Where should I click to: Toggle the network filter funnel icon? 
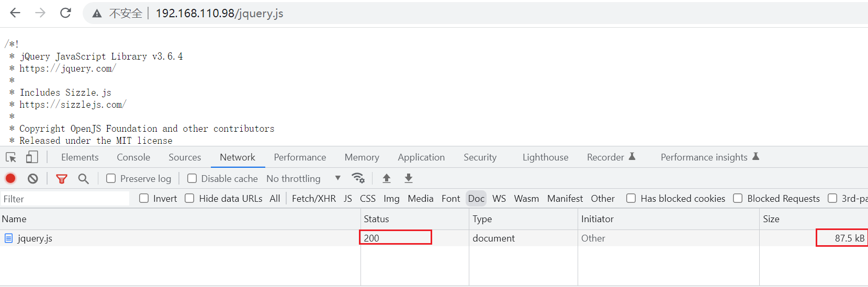tap(62, 179)
